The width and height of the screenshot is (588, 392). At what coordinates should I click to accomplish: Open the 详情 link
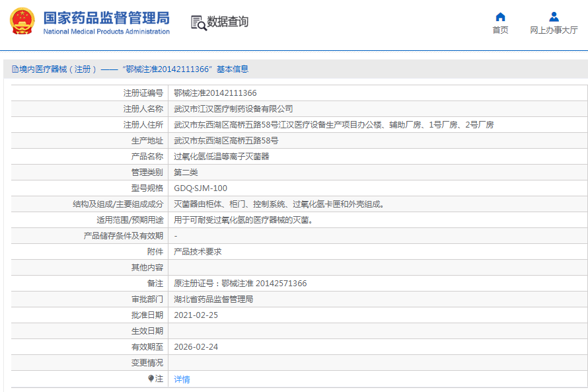tap(182, 379)
